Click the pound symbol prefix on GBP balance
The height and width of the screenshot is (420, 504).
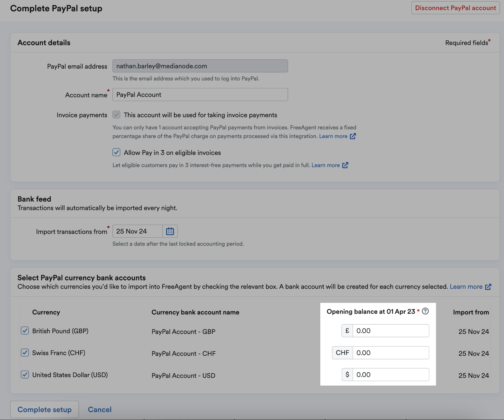347,331
